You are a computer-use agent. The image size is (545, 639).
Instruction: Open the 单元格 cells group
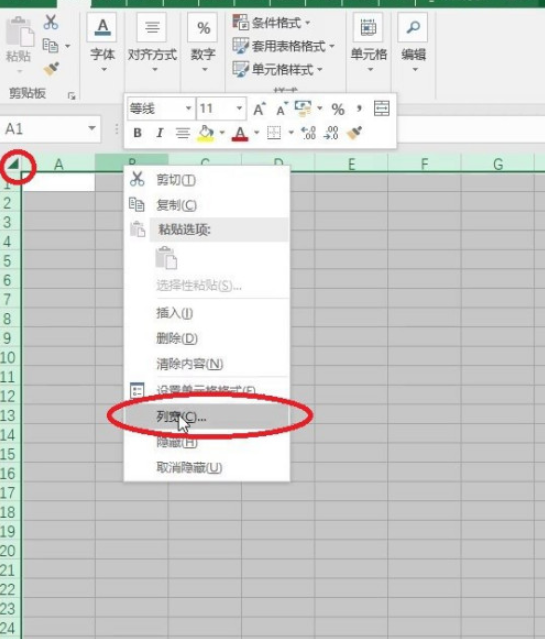coord(368,44)
